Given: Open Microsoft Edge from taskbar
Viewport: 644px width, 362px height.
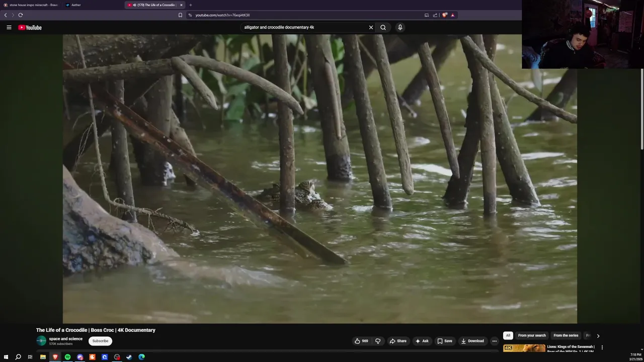Looking at the screenshot, I should (x=141, y=357).
